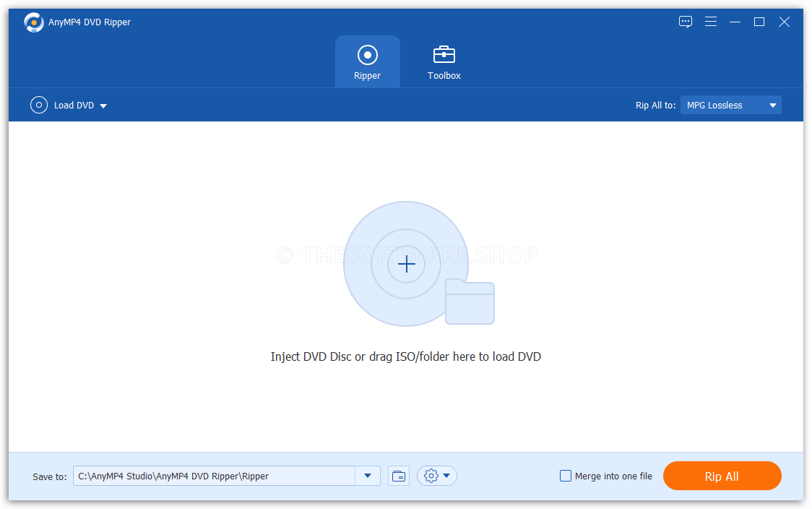Open the hamburger menu icon

click(711, 22)
